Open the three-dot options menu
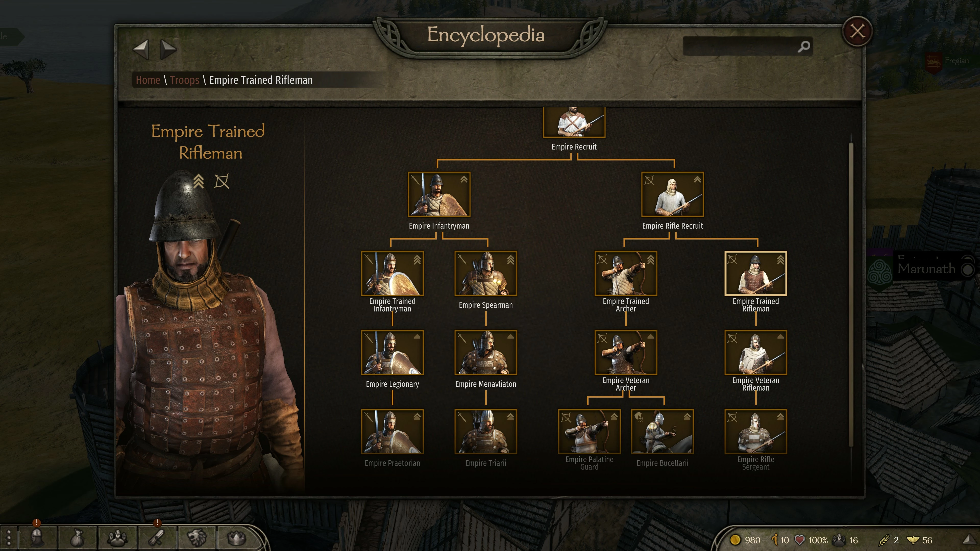This screenshot has height=551, width=980. (9, 538)
